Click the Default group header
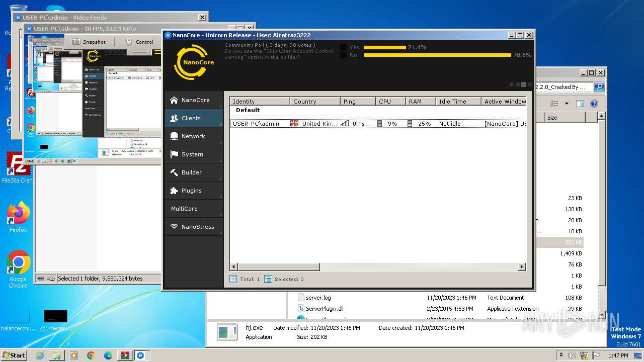 click(248, 110)
